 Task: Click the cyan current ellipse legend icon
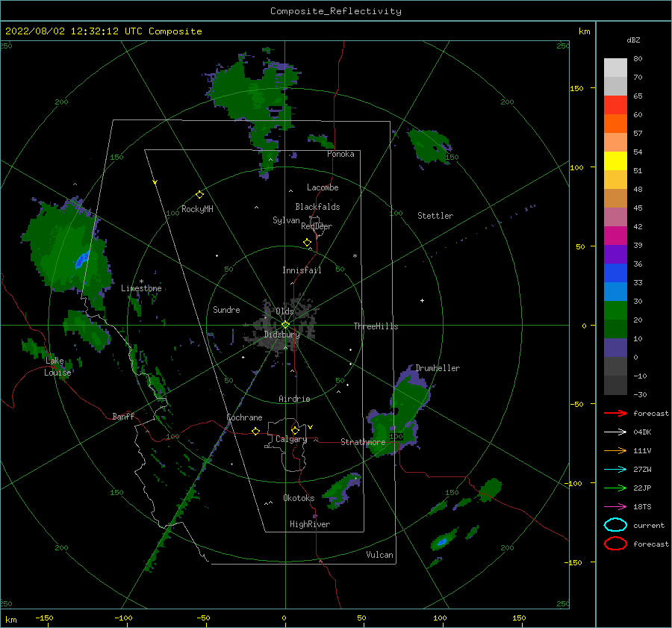615,525
